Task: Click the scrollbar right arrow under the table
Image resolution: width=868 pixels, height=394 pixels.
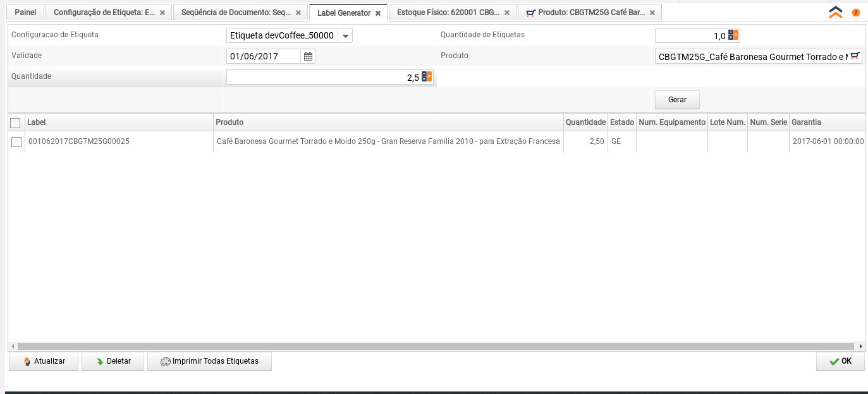Action: [860, 346]
